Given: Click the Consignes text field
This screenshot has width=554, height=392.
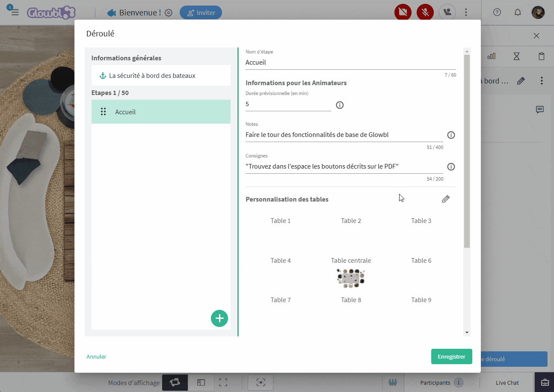Looking at the screenshot, I should 344,167.
